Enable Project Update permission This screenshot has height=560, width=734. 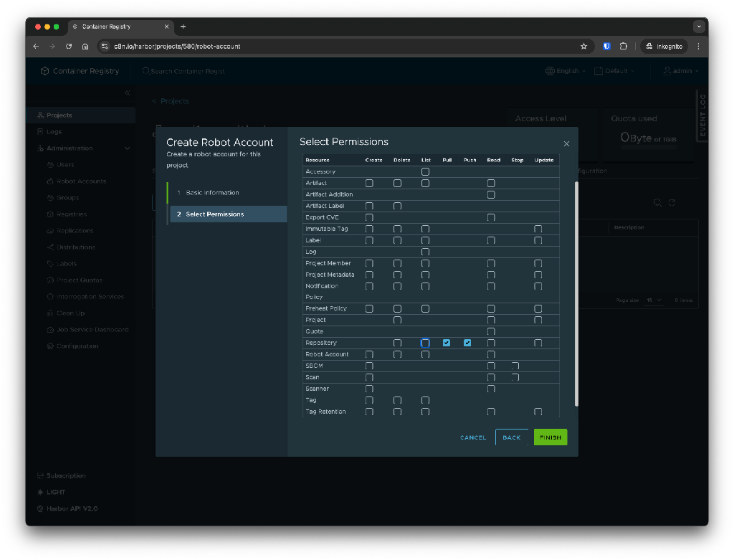[x=538, y=321]
